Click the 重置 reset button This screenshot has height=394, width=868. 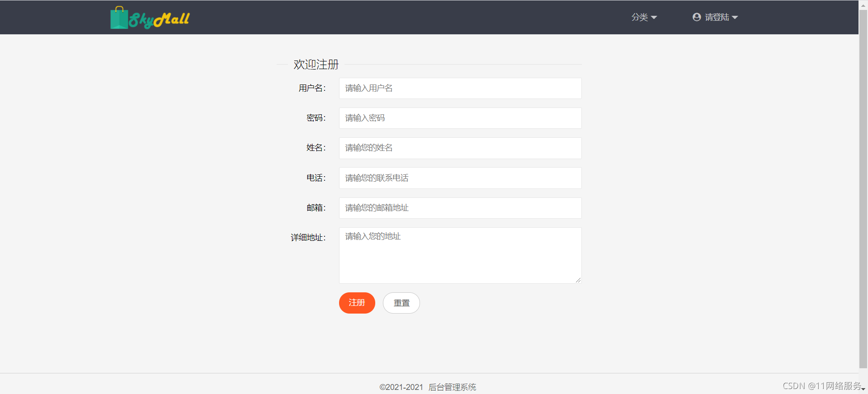click(401, 303)
